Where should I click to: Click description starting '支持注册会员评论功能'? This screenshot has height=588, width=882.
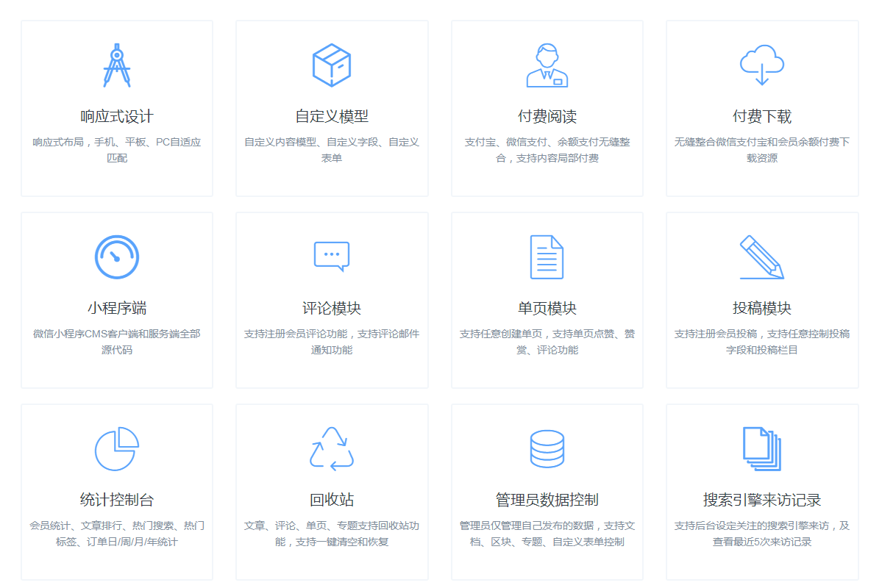tap(332, 342)
